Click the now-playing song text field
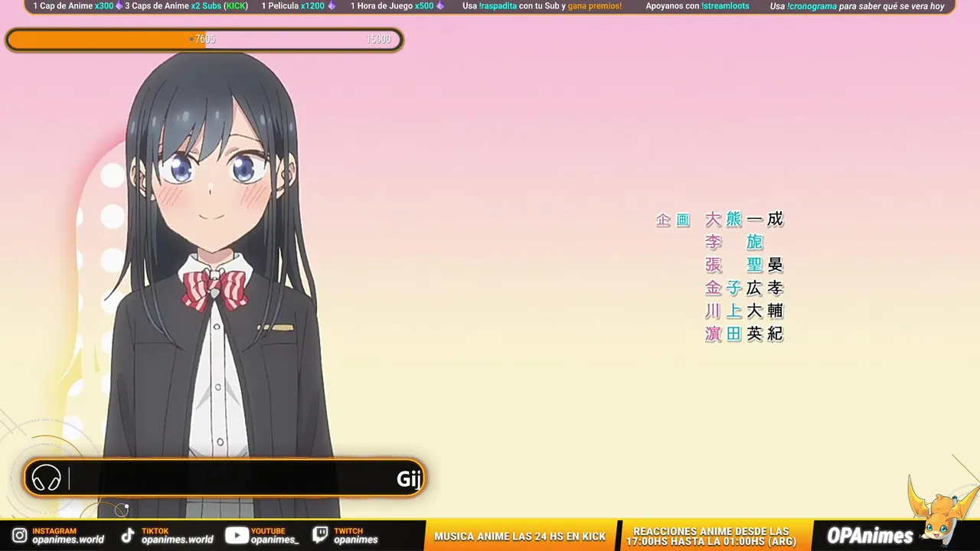Image resolution: width=980 pixels, height=551 pixels. (224, 478)
